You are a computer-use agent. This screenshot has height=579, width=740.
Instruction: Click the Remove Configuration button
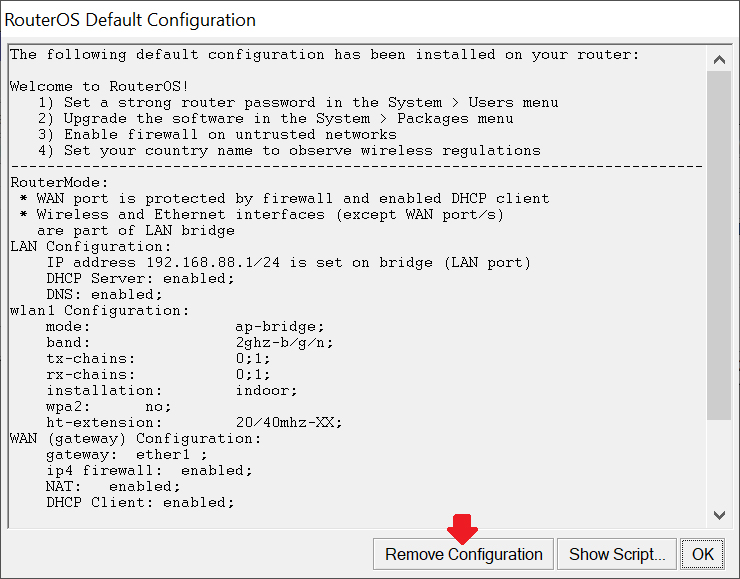(463, 554)
